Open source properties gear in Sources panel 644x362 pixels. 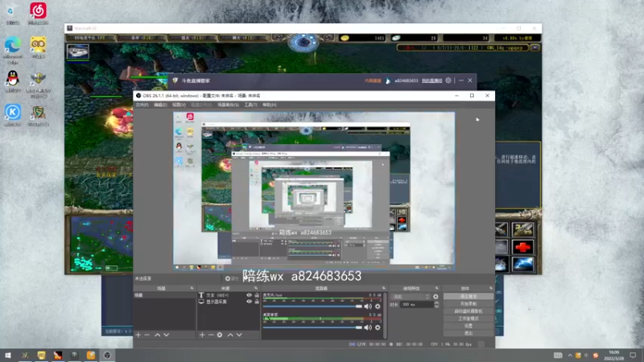(x=220, y=335)
